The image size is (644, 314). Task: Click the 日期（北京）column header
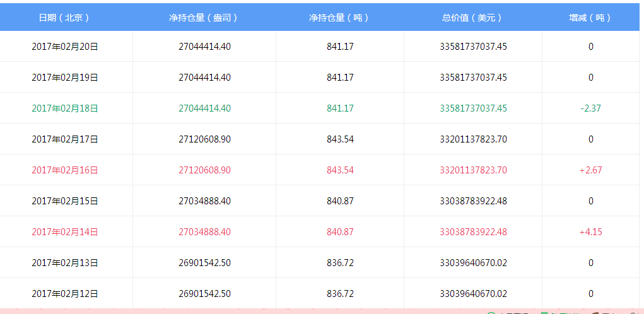coord(64,18)
